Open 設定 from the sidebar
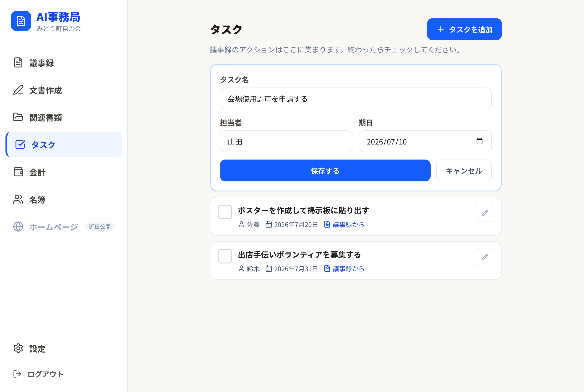Screen dimensions: 584x392 point(64,348)
